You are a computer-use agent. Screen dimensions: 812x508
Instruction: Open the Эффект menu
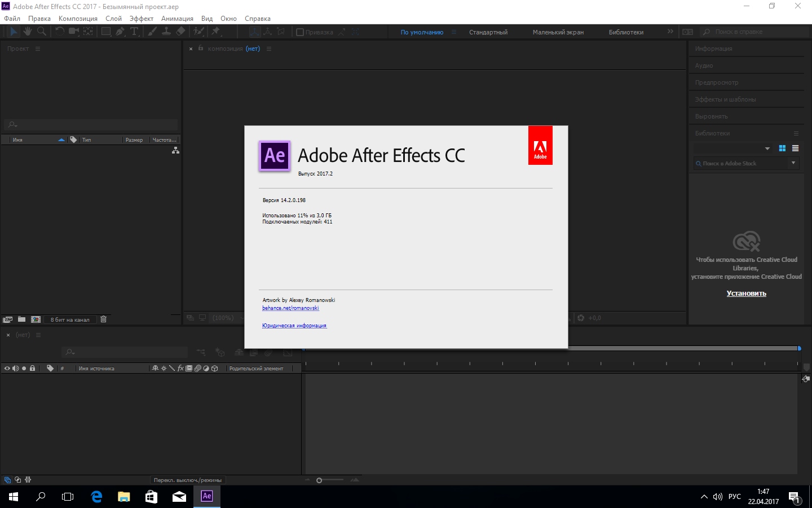142,18
